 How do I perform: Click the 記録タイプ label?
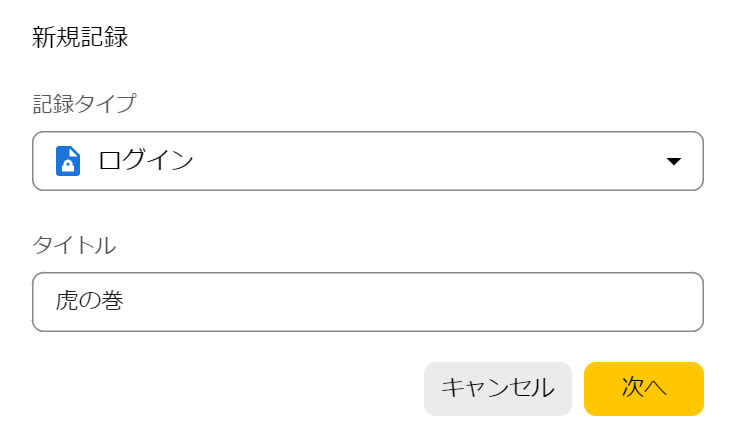click(84, 103)
